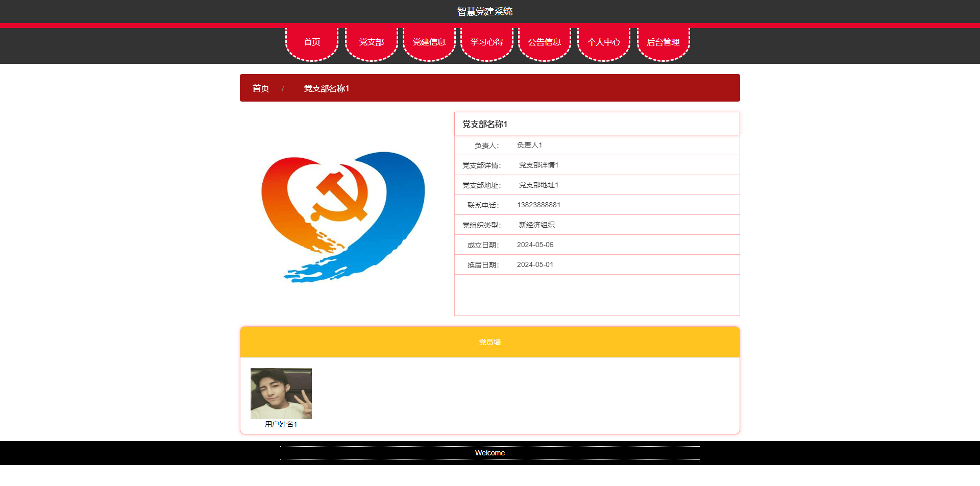Open the 学习心得 navigation tab
The width and height of the screenshot is (980, 486).
click(487, 42)
